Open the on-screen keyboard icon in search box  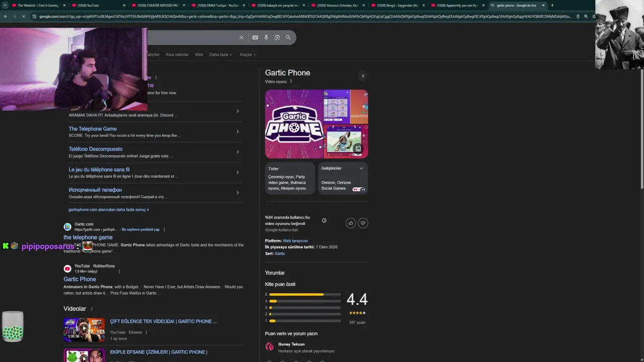(x=255, y=38)
